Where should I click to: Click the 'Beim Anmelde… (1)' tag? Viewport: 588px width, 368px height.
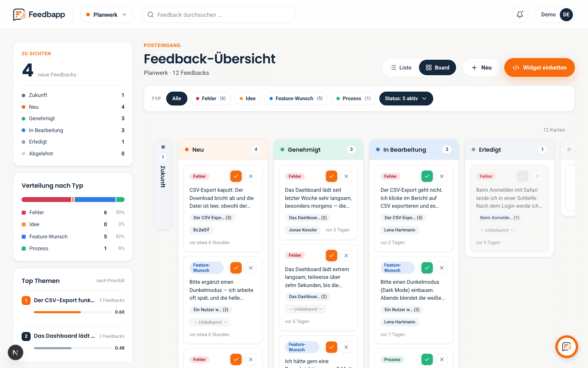tap(500, 218)
